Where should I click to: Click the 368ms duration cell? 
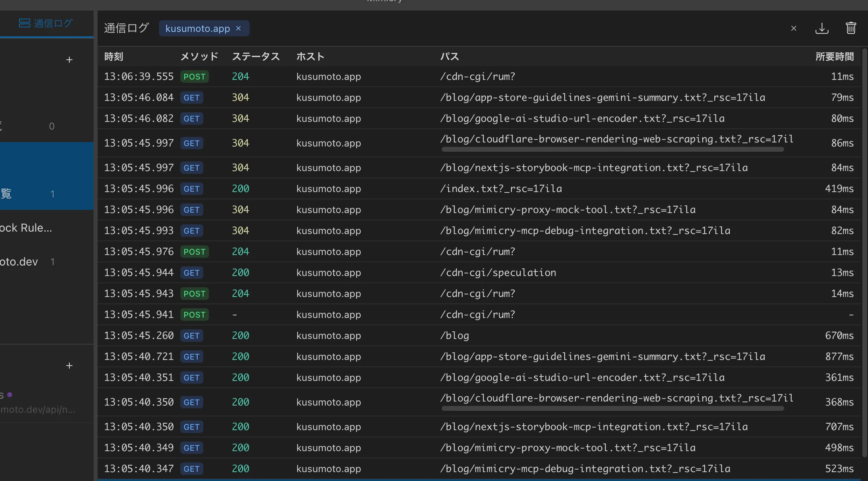click(839, 402)
